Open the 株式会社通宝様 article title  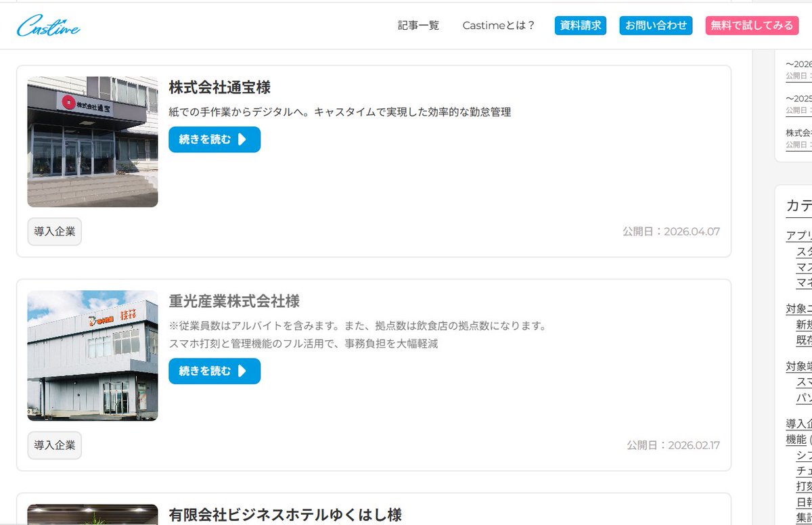[x=220, y=87]
